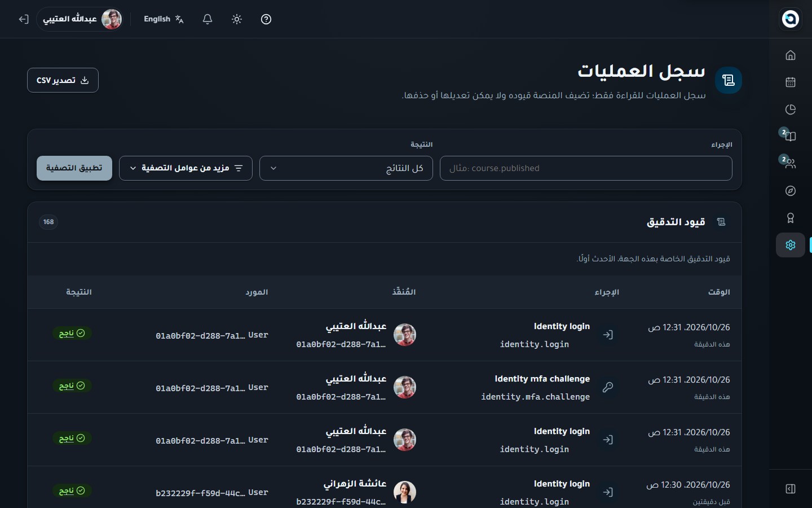This screenshot has height=508, width=812.
Task: Click the قبل دقيقتين relative time text
Action: point(712,502)
